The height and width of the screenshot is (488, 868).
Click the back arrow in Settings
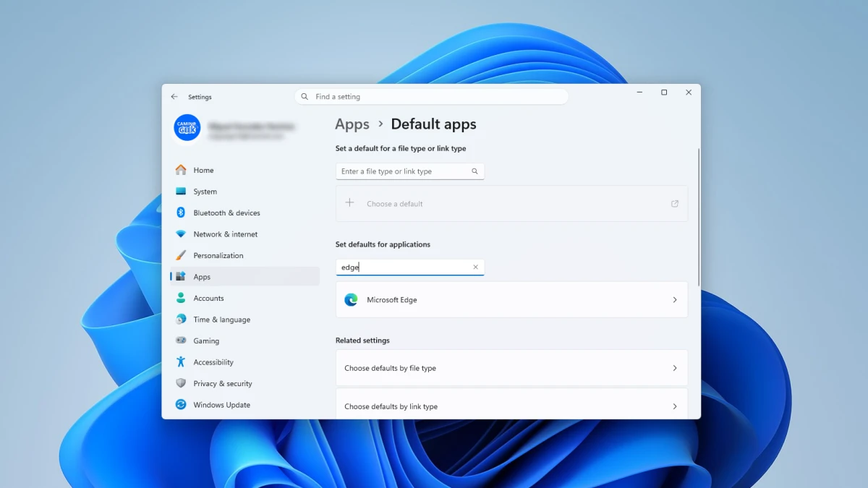tap(174, 97)
